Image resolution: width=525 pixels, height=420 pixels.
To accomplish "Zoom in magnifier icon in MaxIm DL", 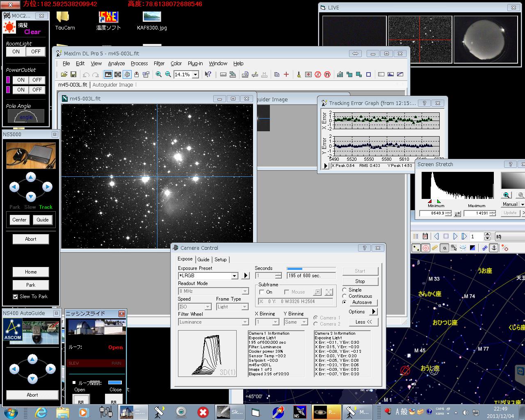I will point(159,74).
